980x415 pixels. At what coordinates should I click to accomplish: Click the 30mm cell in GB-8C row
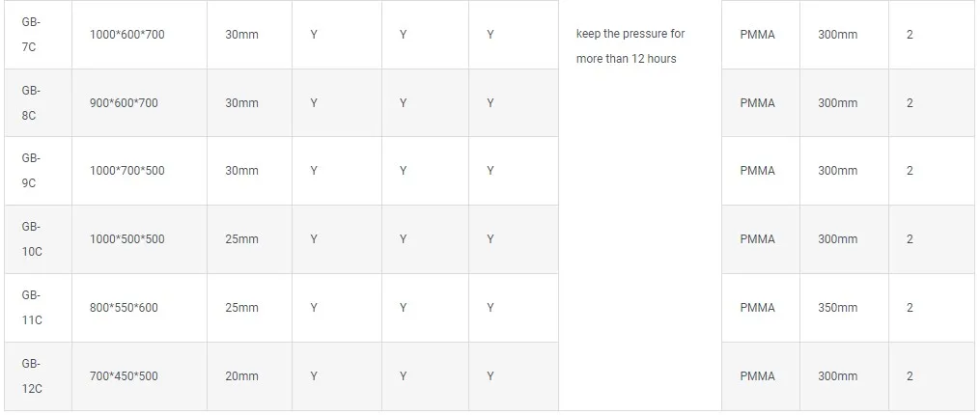click(241, 103)
